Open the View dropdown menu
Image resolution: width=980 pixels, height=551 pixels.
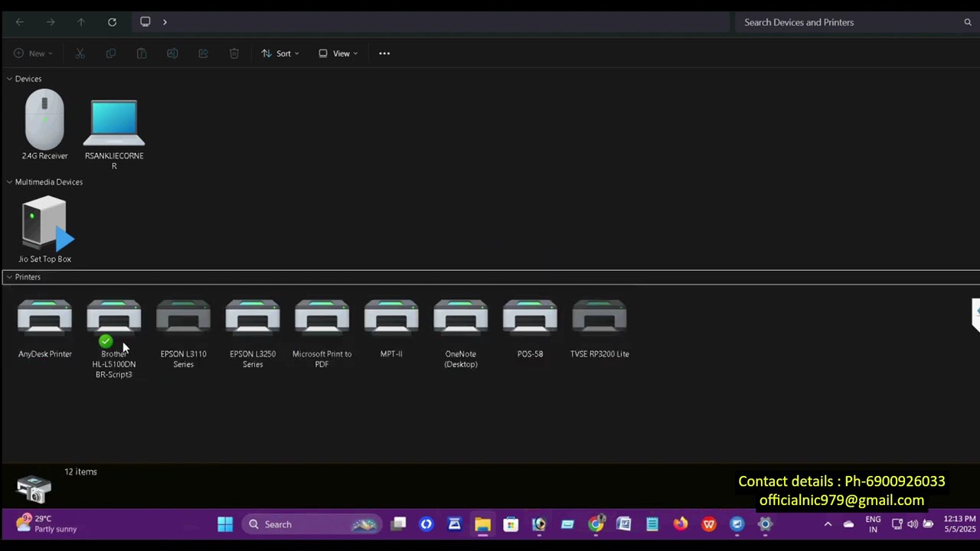coord(338,54)
